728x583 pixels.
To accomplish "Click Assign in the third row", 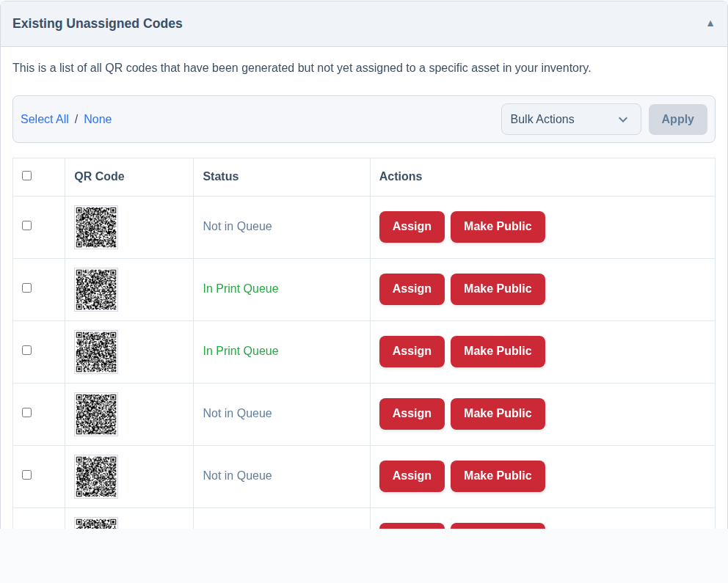I will coord(412,351).
